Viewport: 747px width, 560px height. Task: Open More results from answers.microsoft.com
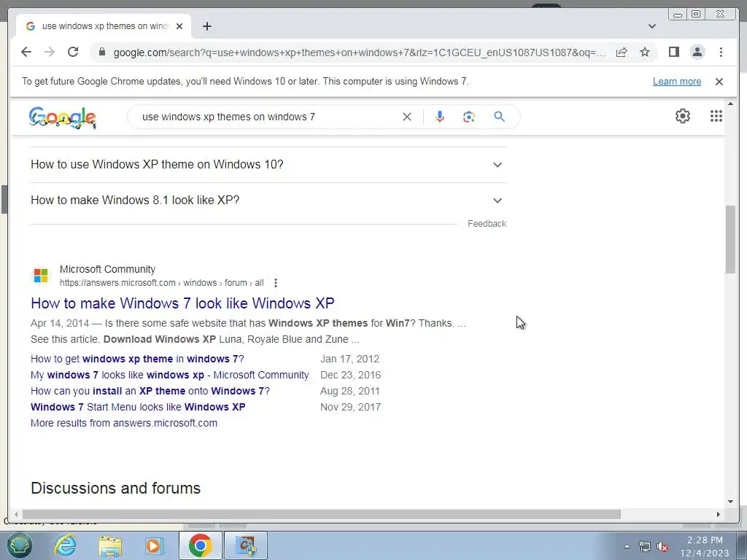[x=124, y=424]
